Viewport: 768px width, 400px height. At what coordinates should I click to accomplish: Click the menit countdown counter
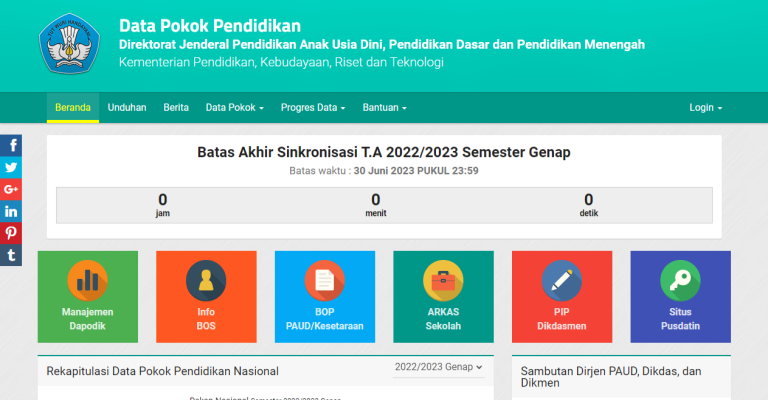(376, 205)
